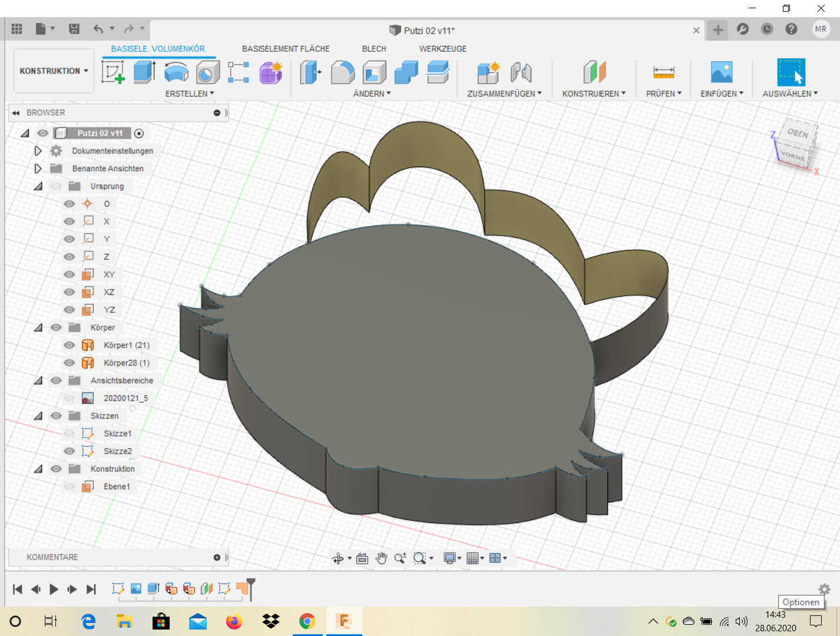Open the rectangular Pattern tool icon
Image resolution: width=840 pixels, height=636 pixels.
click(x=239, y=72)
